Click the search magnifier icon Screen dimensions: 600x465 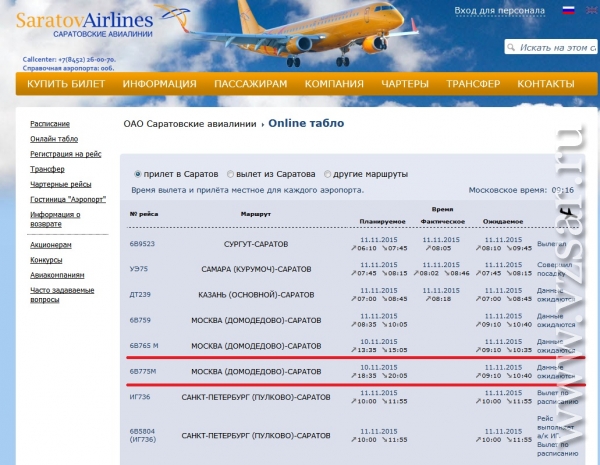pyautogui.click(x=511, y=47)
